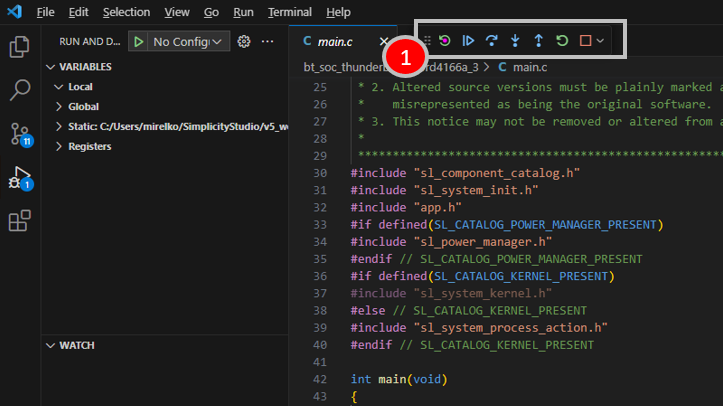The width and height of the screenshot is (723, 406).
Task: Click main.c in the breadcrumb path
Action: click(x=529, y=68)
